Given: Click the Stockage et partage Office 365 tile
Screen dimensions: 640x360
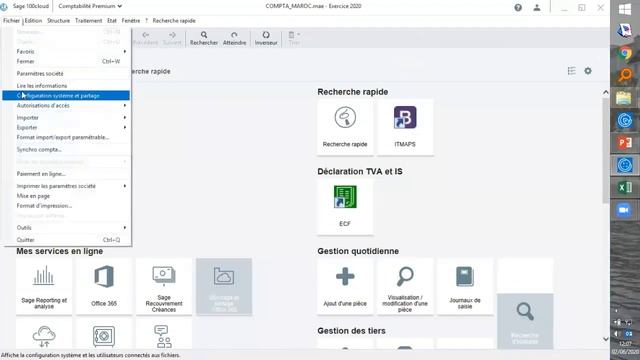Looking at the screenshot, I should (224, 287).
